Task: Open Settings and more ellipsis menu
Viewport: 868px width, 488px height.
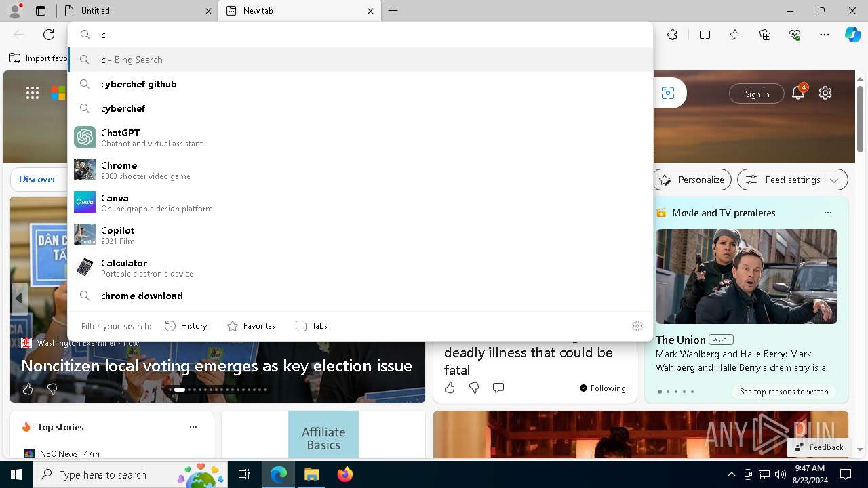Action: tap(825, 35)
